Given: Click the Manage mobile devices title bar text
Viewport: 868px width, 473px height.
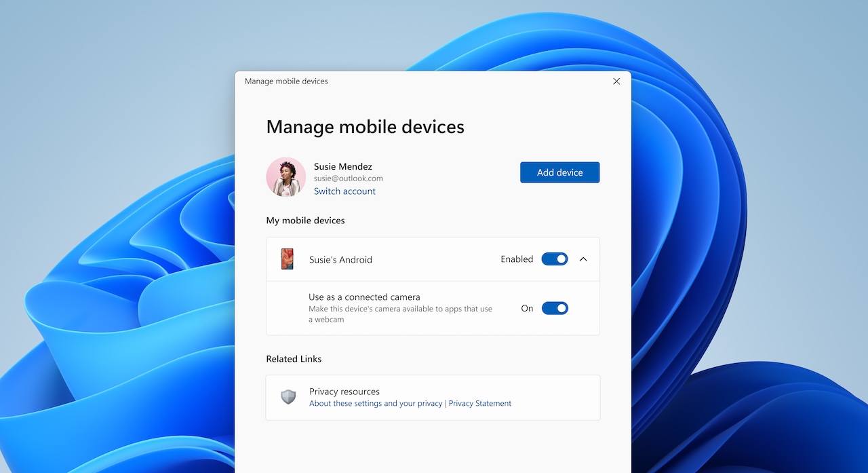Looking at the screenshot, I should click(x=286, y=81).
